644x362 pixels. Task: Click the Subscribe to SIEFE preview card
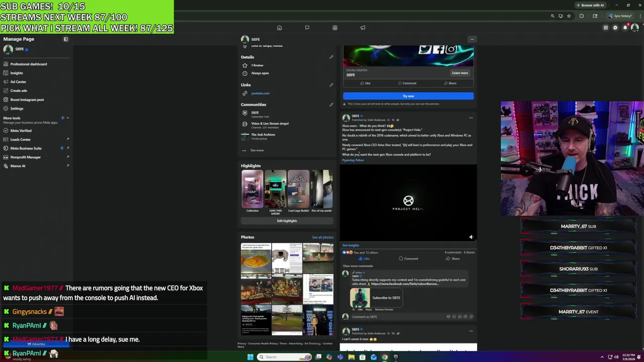(376, 298)
